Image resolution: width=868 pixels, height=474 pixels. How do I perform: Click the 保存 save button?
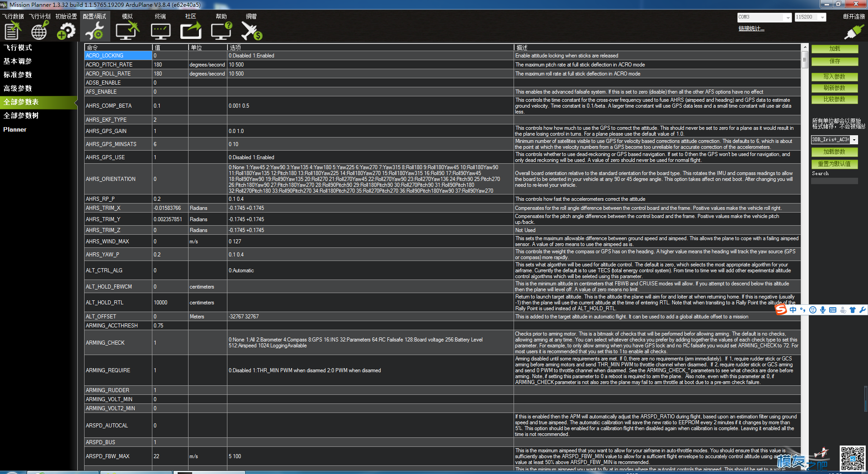click(x=835, y=62)
